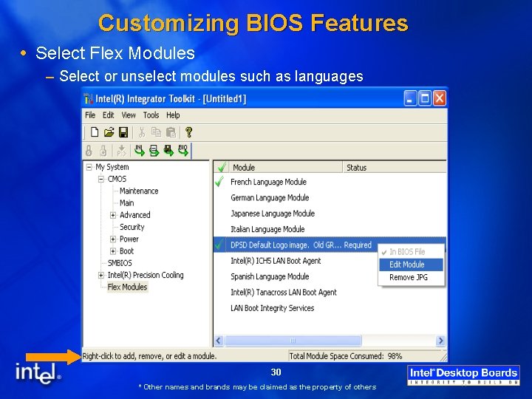Open the Tools menu
Viewport: 532px width, 399px height.
(151, 115)
